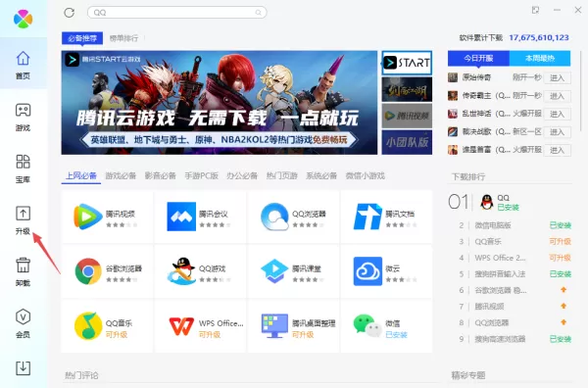588x388 pixels.
Task: Open the 会员 membership section
Action: [23, 323]
